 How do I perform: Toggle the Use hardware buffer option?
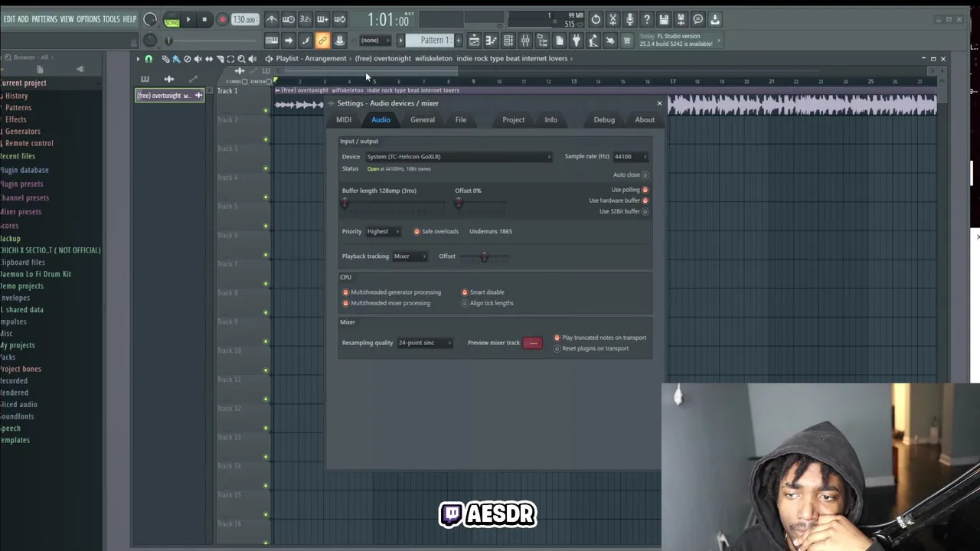tap(645, 201)
